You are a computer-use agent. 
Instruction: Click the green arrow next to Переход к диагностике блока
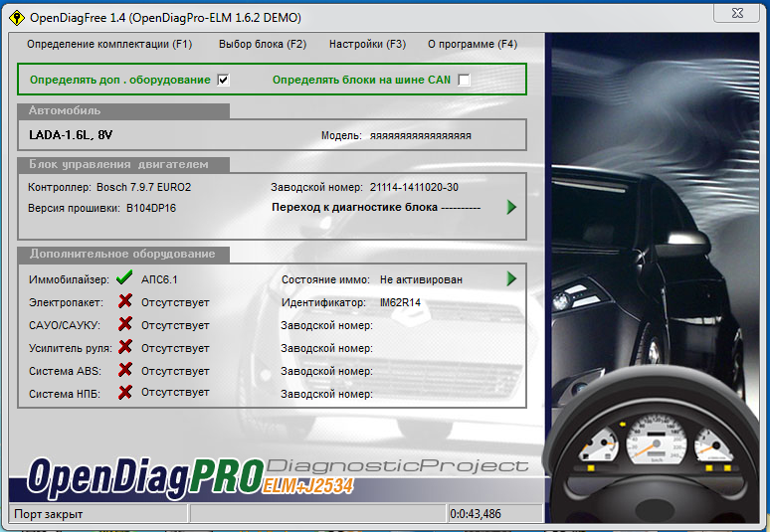point(511,207)
